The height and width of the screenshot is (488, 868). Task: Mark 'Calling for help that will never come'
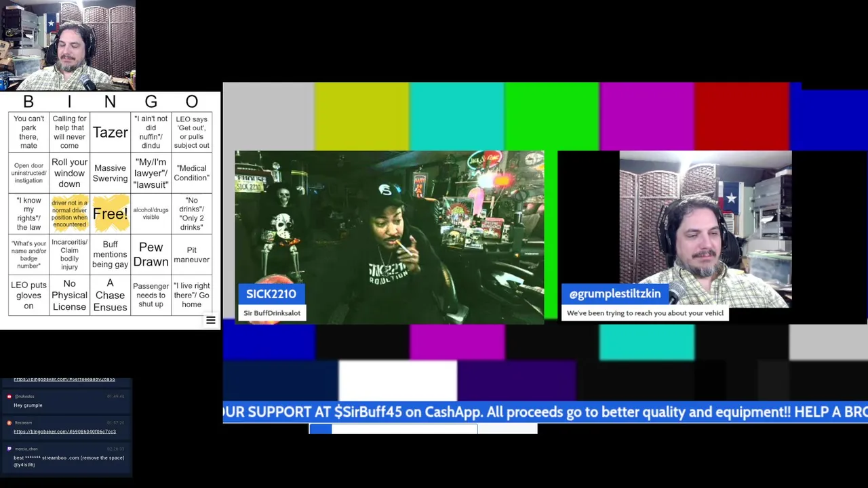tap(69, 132)
